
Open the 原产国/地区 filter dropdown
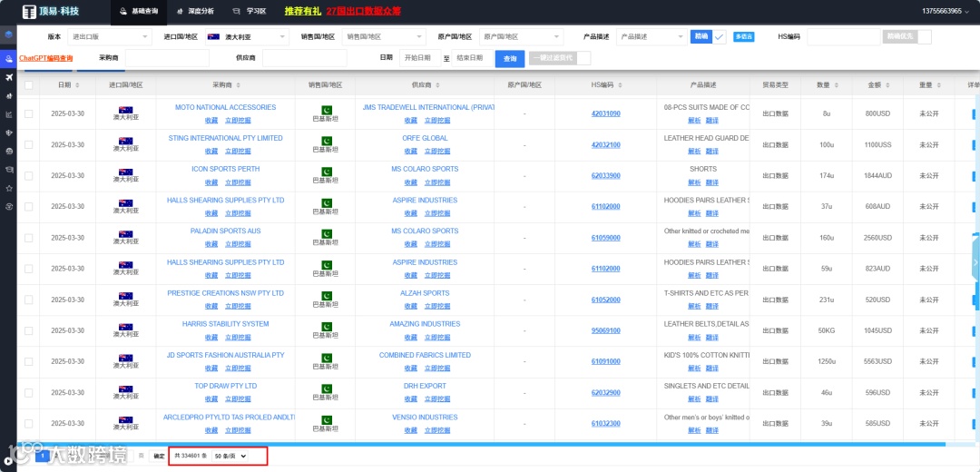click(521, 37)
